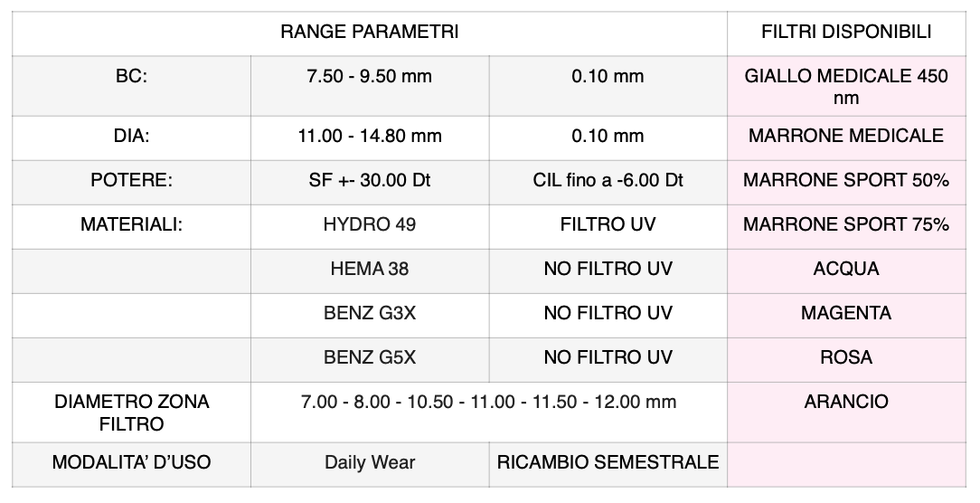Click the CIL fino a -6.00 Dt cell
The height and width of the screenshot is (503, 980).
pos(608,180)
